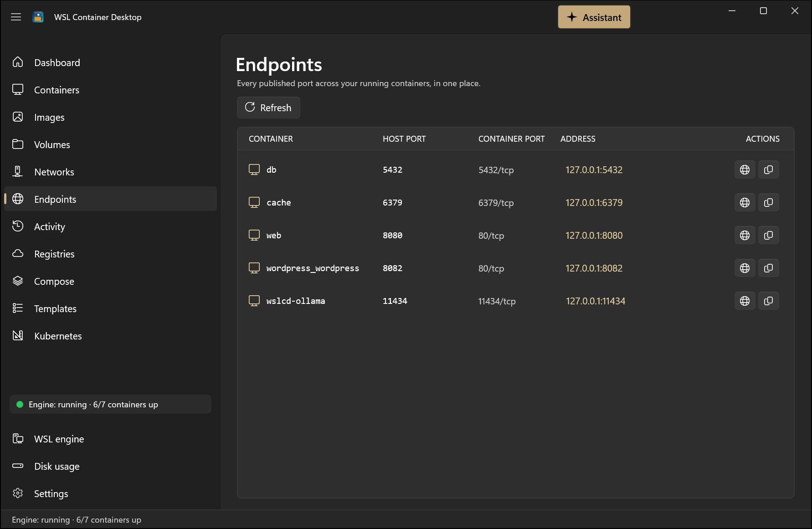812x529 pixels.
Task: Copy the db endpoint address
Action: [x=768, y=169]
